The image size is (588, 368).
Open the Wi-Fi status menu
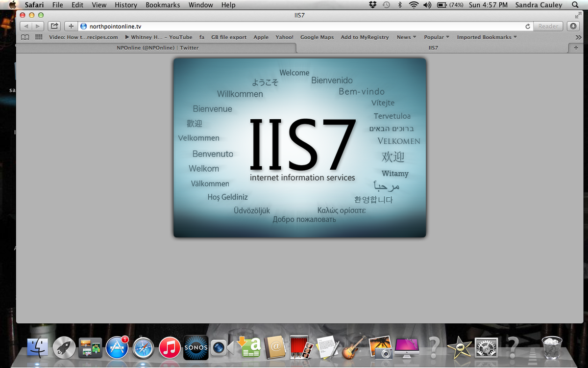(414, 5)
